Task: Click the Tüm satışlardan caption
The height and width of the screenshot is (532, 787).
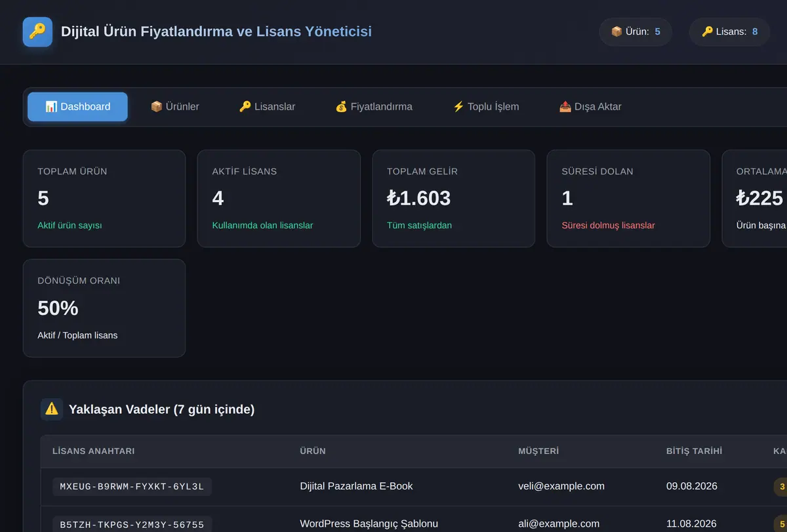Action: click(x=419, y=226)
